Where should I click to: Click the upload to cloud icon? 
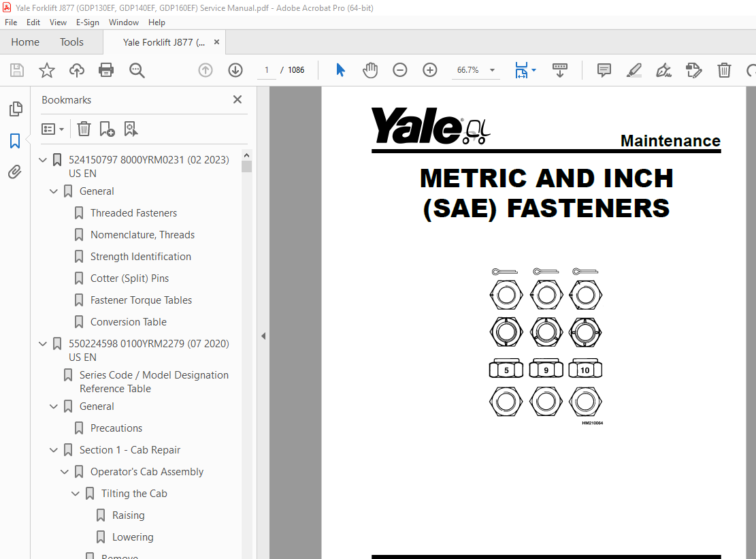pyautogui.click(x=77, y=70)
